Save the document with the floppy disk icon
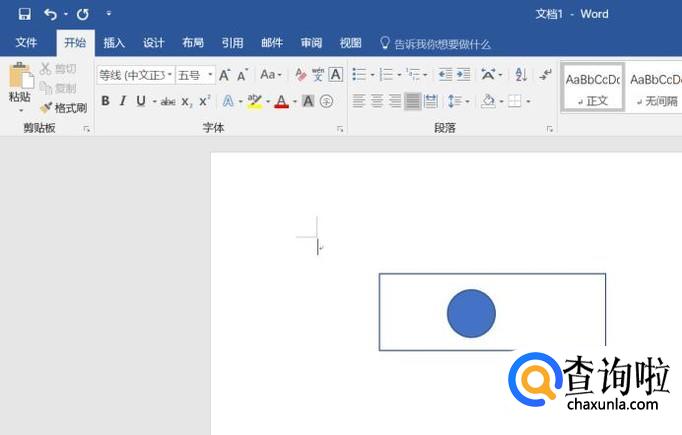The width and height of the screenshot is (682, 435). click(24, 14)
